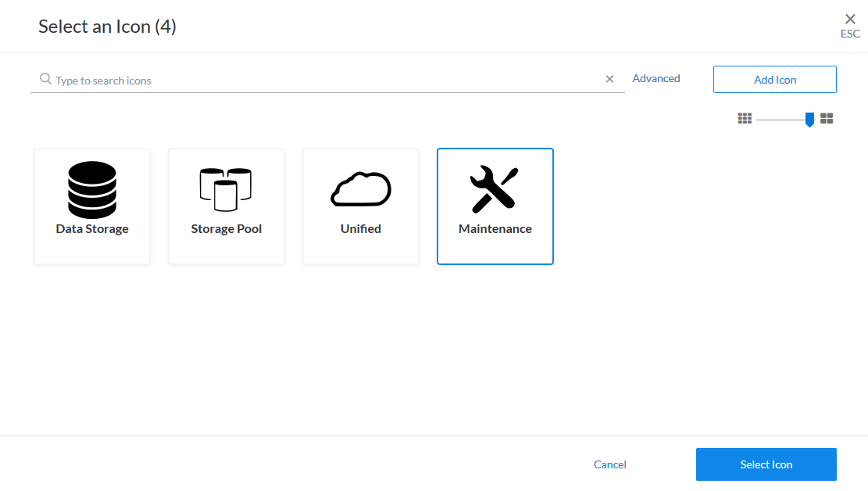Select the Data Storage database icon

pos(92,190)
